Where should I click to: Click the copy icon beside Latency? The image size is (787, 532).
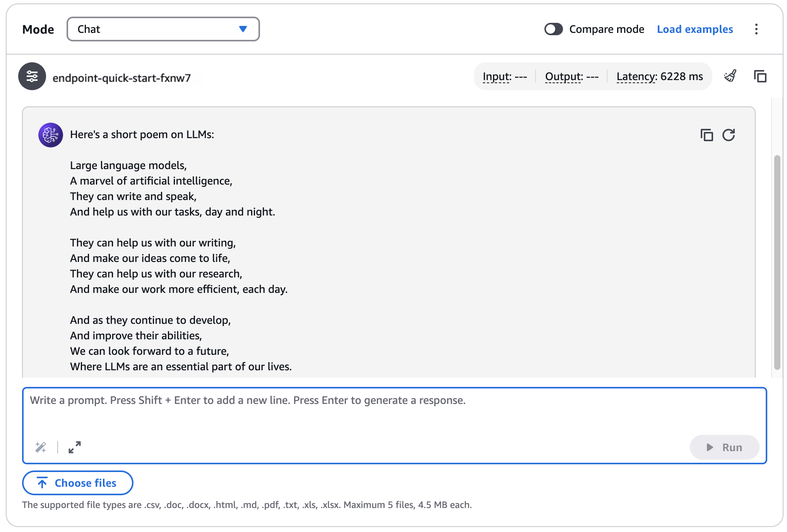760,76
